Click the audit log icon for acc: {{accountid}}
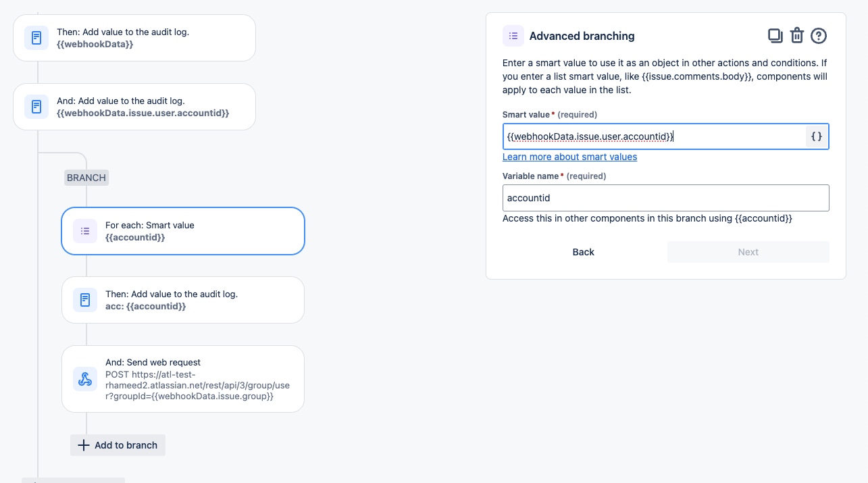 [x=85, y=300]
